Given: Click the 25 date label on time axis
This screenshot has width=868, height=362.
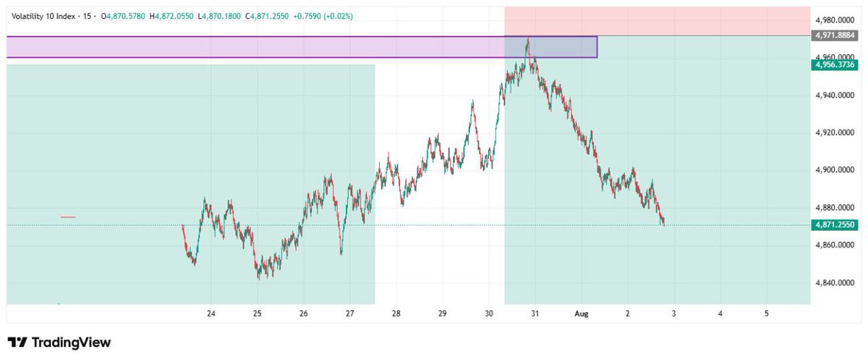Looking at the screenshot, I should 258,313.
